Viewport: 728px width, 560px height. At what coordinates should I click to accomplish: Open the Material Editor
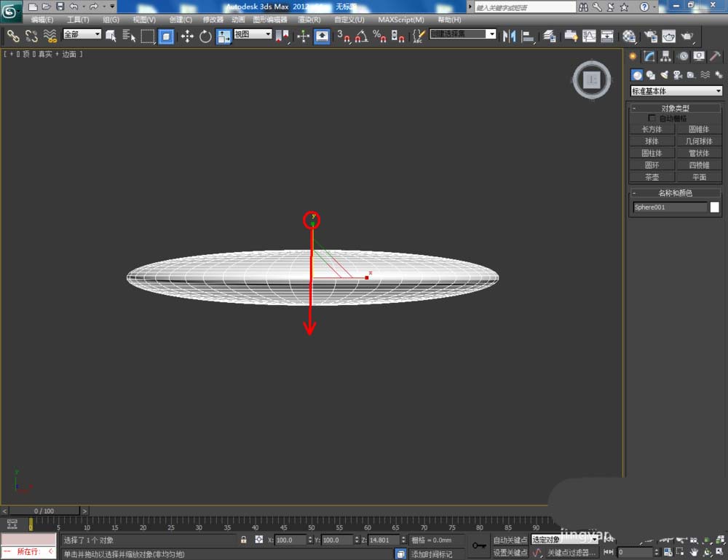tap(629, 36)
